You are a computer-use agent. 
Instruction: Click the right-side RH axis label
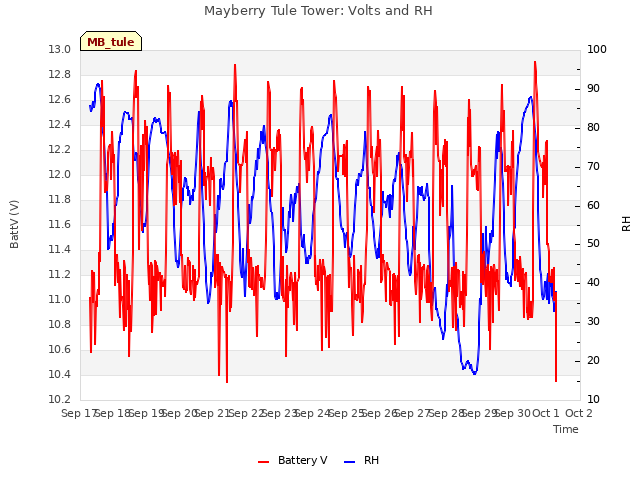point(626,224)
